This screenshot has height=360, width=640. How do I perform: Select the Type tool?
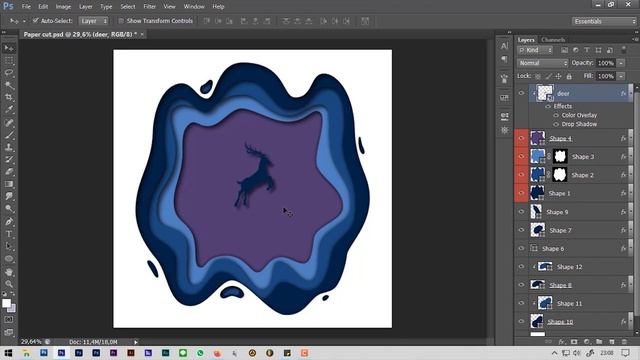9,234
